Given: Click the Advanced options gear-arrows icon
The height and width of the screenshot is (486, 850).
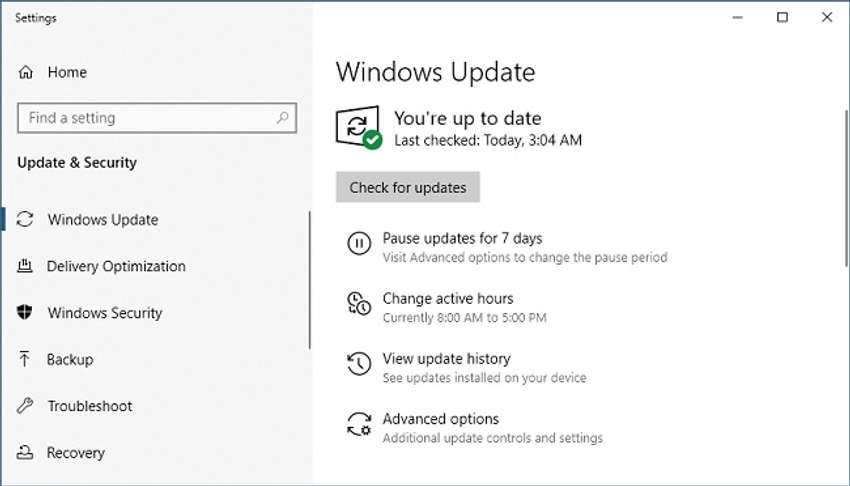Looking at the screenshot, I should (359, 424).
